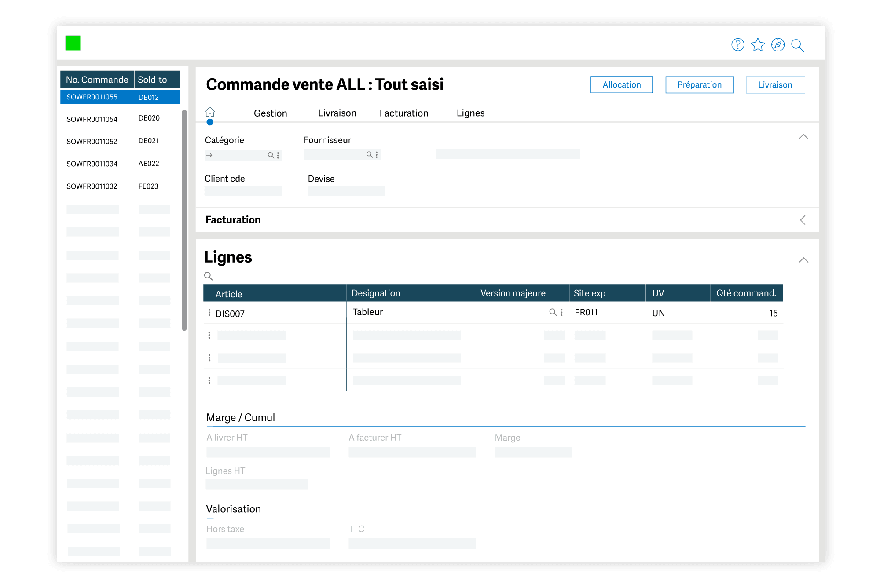
Task: Switch to the Livraison tab
Action: pyautogui.click(x=337, y=113)
